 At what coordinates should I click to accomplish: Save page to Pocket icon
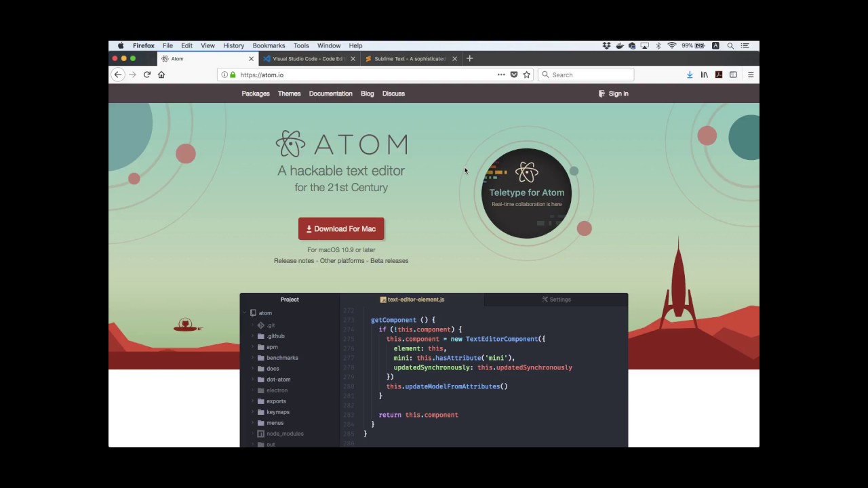(514, 75)
